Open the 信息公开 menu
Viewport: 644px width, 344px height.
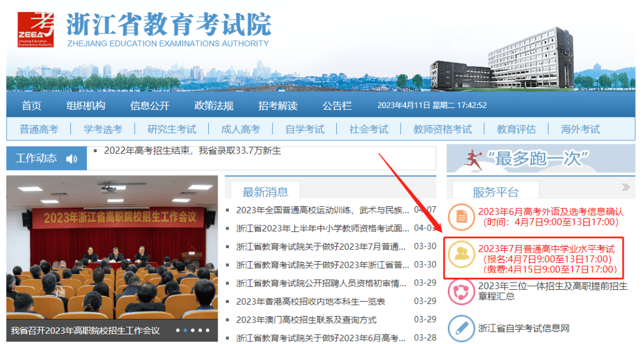(150, 106)
